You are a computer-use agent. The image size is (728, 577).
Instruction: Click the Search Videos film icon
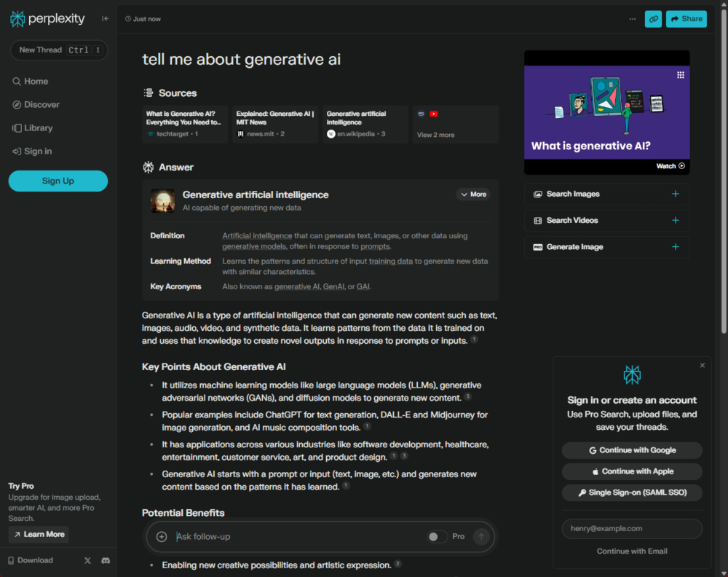pyautogui.click(x=538, y=221)
